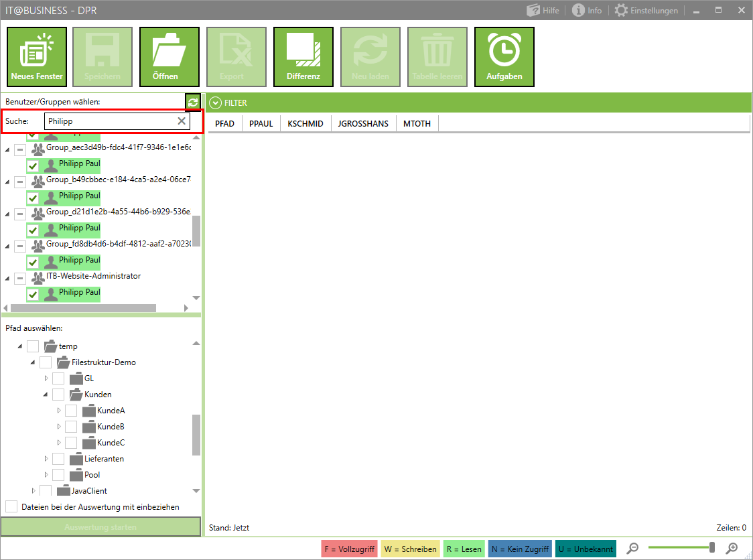Collapse the Kunden folder tree
Image resolution: width=753 pixels, height=560 pixels.
pyautogui.click(x=46, y=395)
